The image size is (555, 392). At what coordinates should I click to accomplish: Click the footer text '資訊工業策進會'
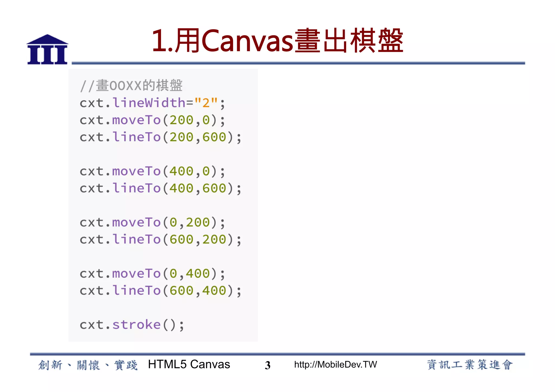click(470, 365)
